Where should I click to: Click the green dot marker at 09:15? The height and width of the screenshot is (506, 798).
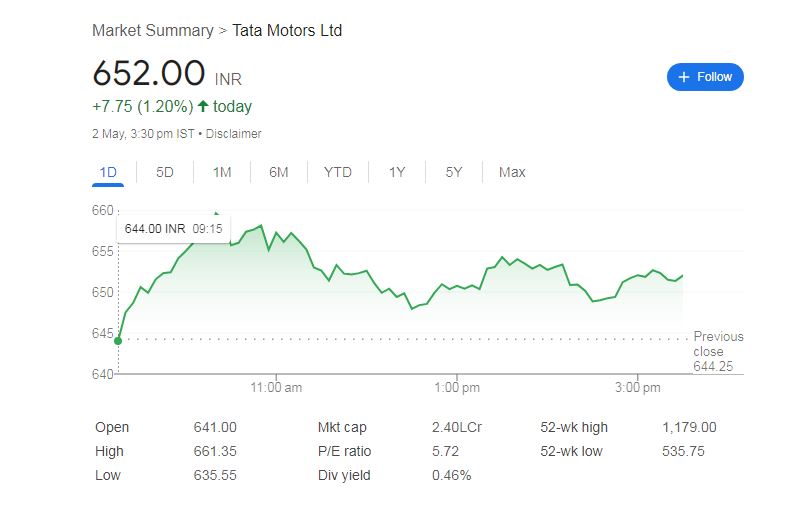click(x=118, y=341)
